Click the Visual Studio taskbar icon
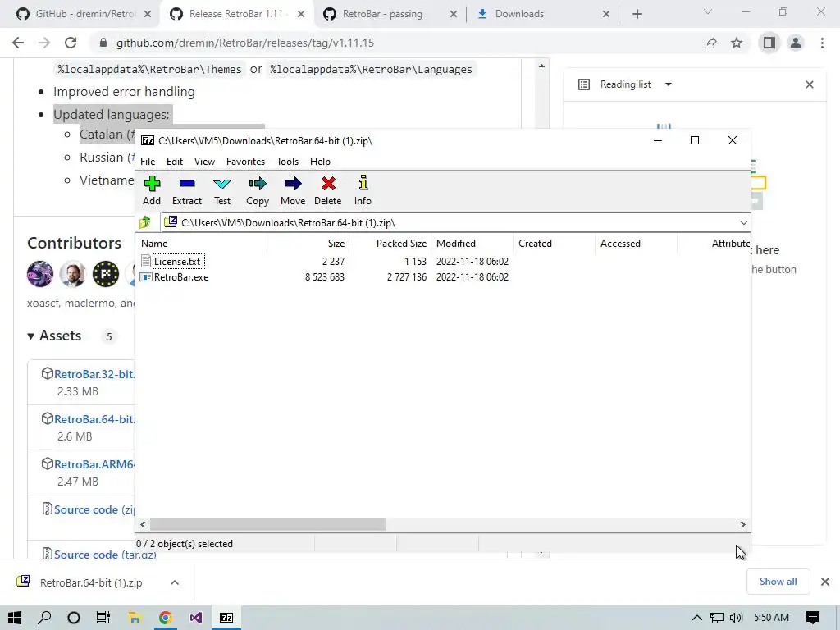The height and width of the screenshot is (630, 840). (195, 618)
